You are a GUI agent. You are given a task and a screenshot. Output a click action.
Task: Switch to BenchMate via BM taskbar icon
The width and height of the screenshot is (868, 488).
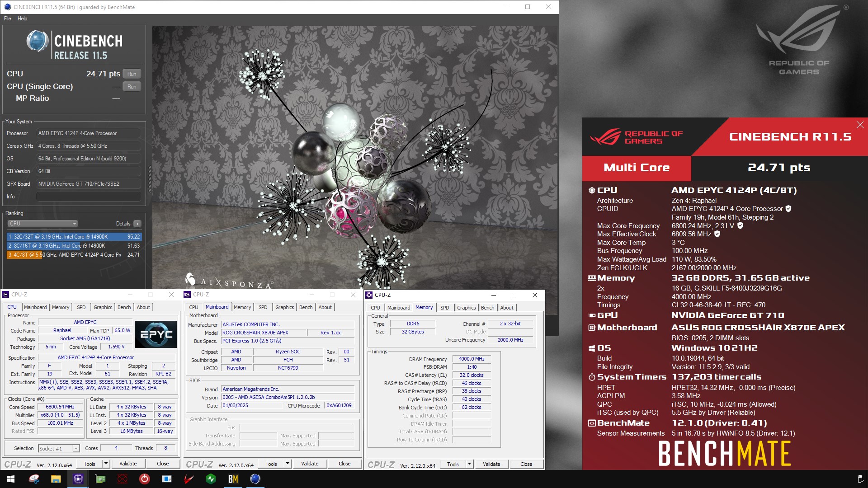(233, 479)
